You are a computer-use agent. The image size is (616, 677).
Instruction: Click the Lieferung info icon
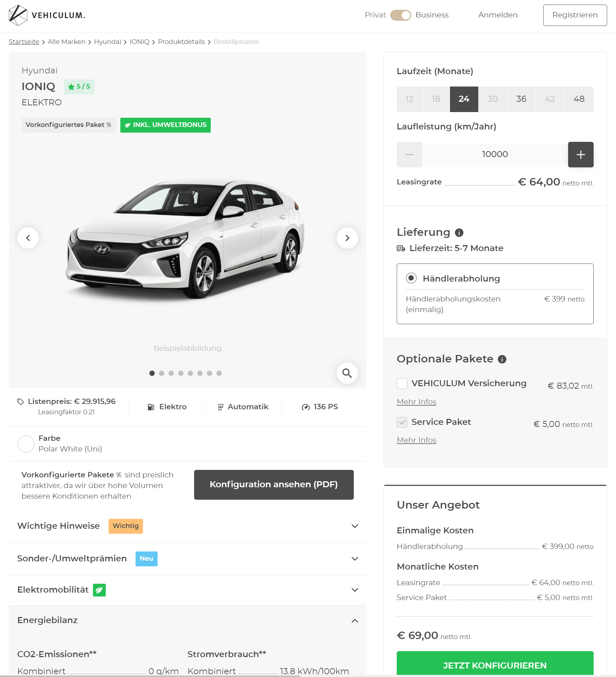click(x=459, y=233)
